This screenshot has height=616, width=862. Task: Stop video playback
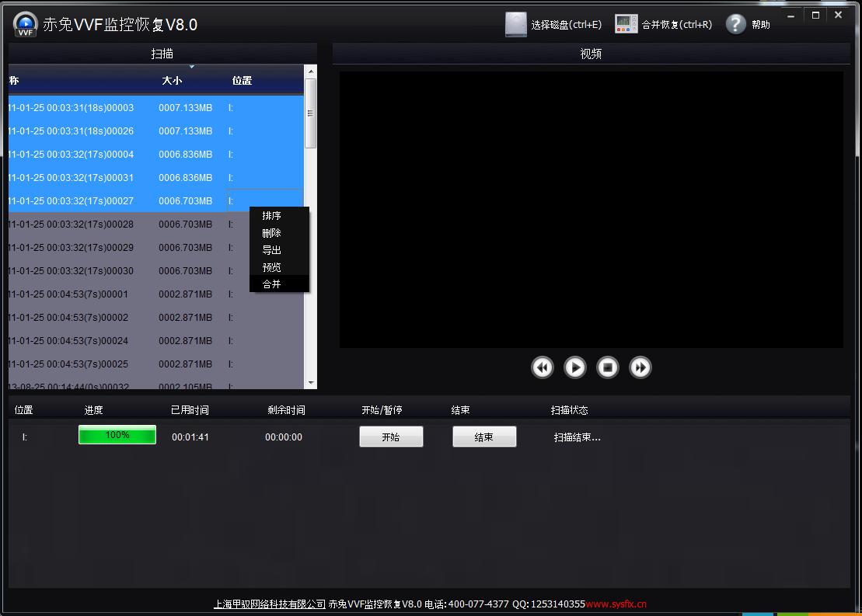[x=607, y=367]
